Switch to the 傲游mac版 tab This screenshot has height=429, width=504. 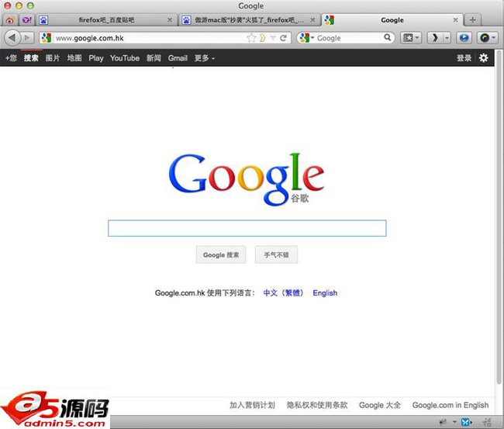click(x=249, y=20)
